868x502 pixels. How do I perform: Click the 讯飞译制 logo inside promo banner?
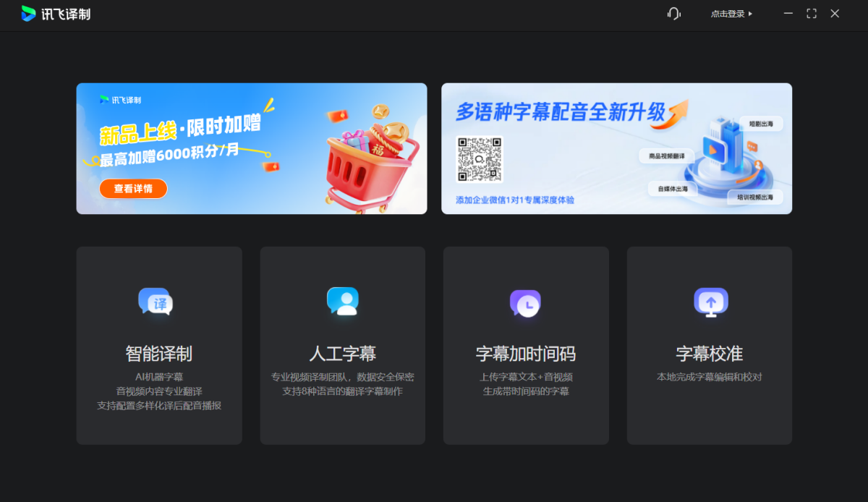click(120, 100)
